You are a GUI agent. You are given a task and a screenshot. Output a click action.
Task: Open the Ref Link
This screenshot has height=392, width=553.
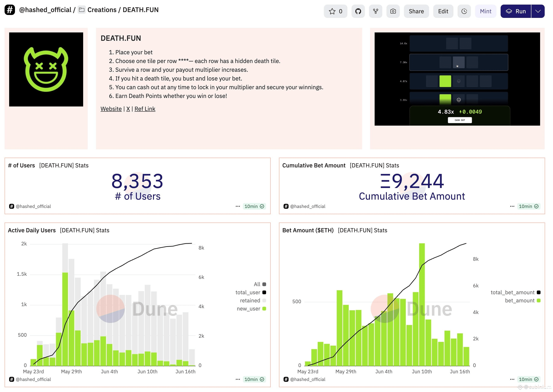coord(145,109)
